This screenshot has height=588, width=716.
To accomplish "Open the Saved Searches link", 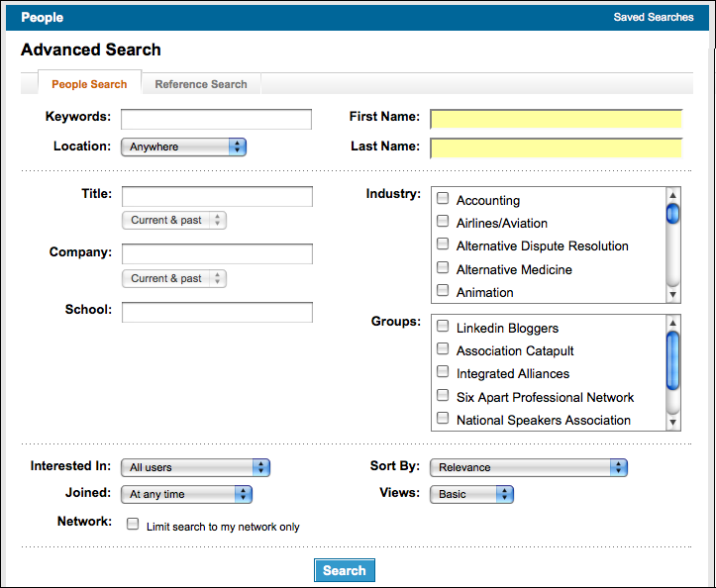I will coord(654,18).
